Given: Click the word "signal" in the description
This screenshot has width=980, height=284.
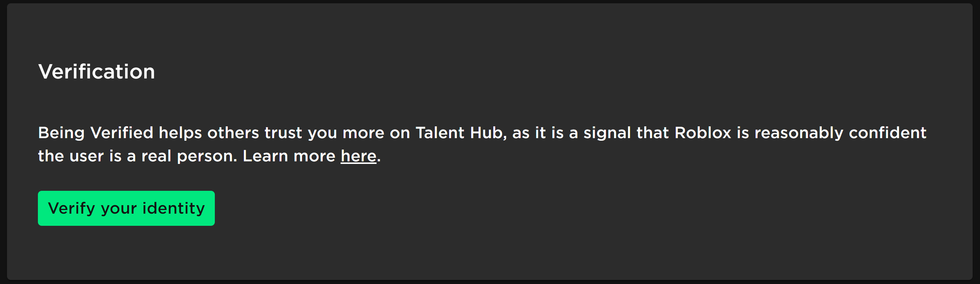Looking at the screenshot, I should pyautogui.click(x=607, y=133).
